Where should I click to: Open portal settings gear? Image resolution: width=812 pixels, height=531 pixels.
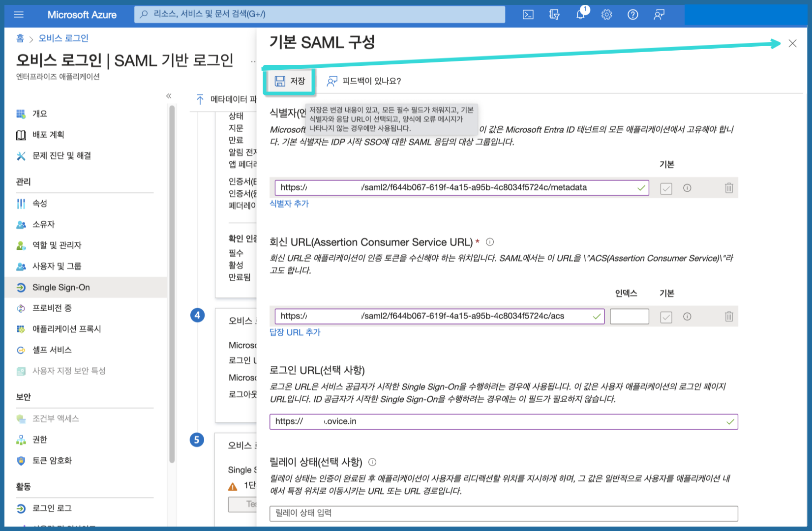pyautogui.click(x=606, y=15)
